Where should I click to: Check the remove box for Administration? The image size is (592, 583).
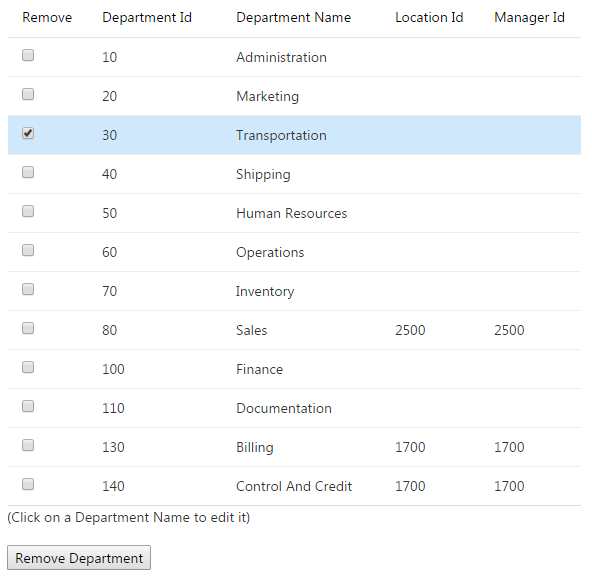coord(28,55)
